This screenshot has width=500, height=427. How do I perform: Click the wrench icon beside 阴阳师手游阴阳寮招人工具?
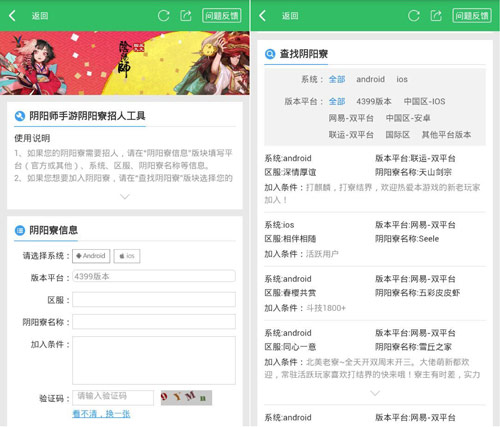coord(20,116)
